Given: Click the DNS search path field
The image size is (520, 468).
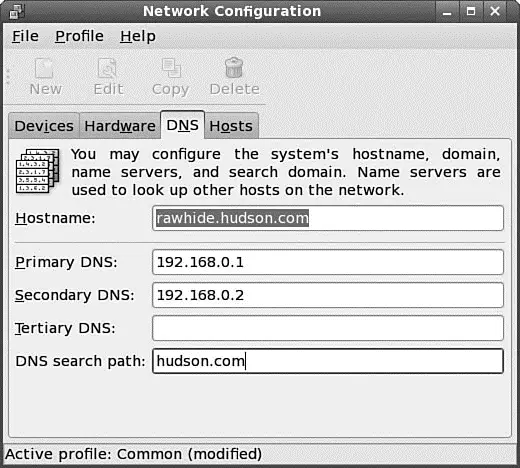Looking at the screenshot, I should (x=328, y=361).
